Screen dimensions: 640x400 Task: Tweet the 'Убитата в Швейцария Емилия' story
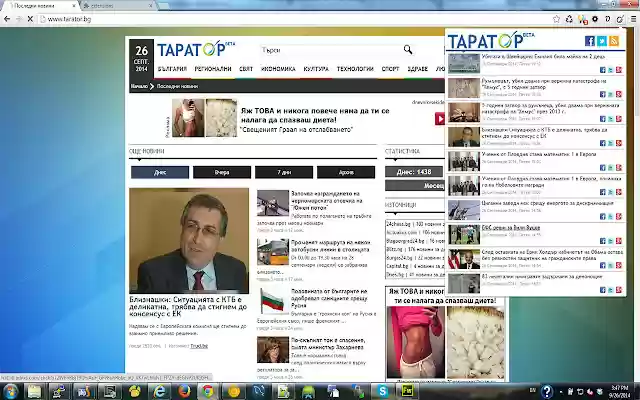point(611,70)
